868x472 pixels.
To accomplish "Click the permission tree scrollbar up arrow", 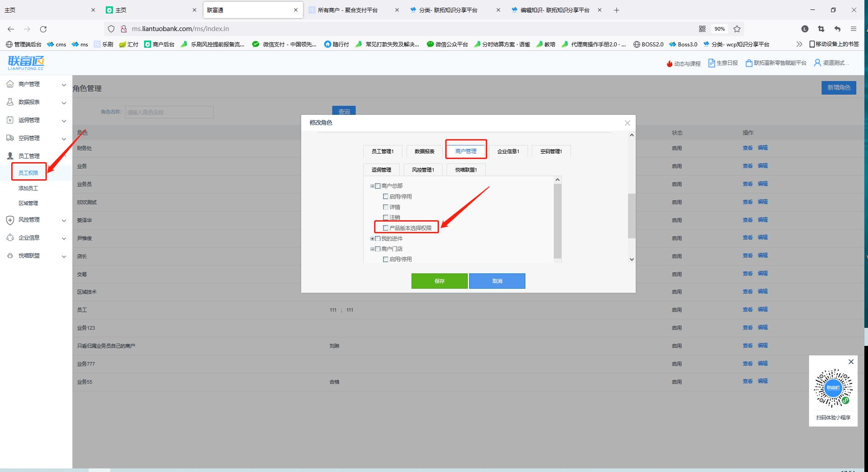I will point(557,180).
